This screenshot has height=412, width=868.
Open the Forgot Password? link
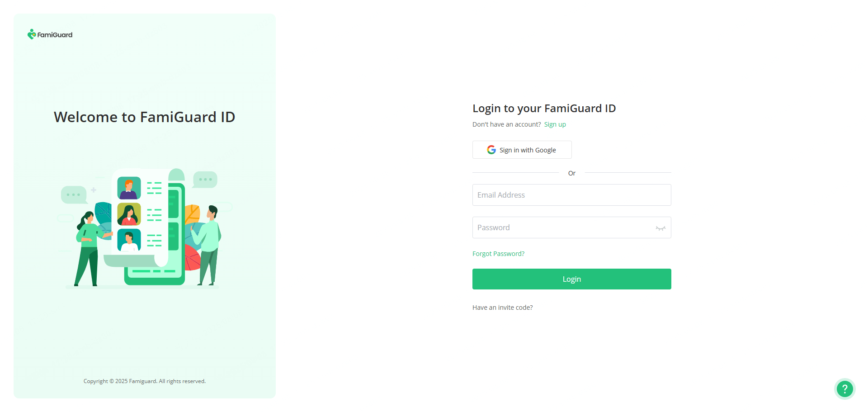498,254
